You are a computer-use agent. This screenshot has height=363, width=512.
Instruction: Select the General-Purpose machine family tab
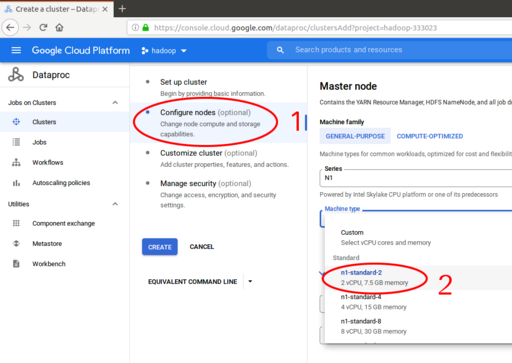pyautogui.click(x=355, y=136)
